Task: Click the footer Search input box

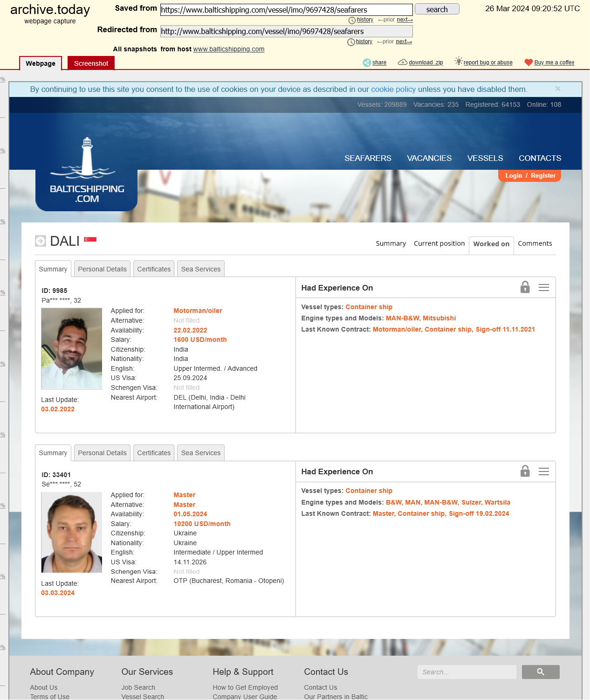Action: point(467,672)
